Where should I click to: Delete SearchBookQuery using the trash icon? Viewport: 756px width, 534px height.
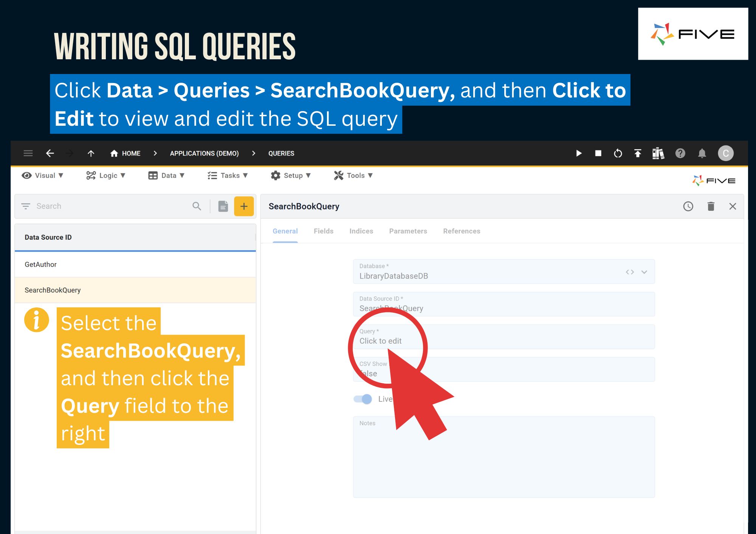tap(711, 206)
